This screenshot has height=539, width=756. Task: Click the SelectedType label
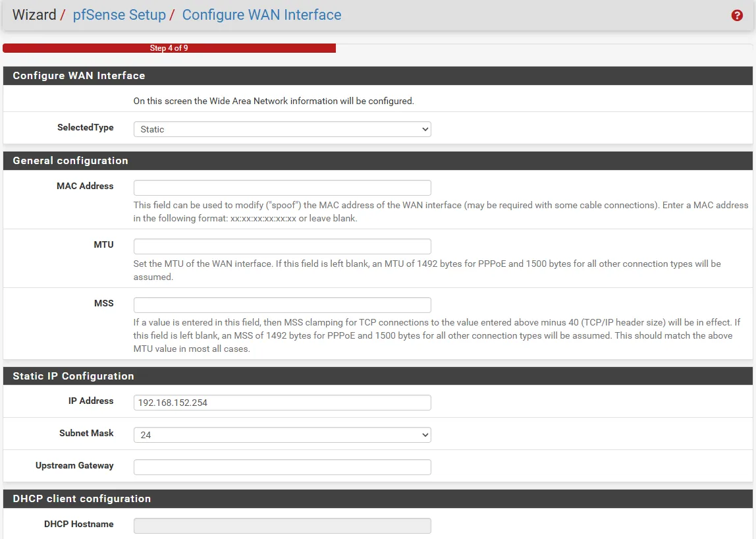click(86, 127)
